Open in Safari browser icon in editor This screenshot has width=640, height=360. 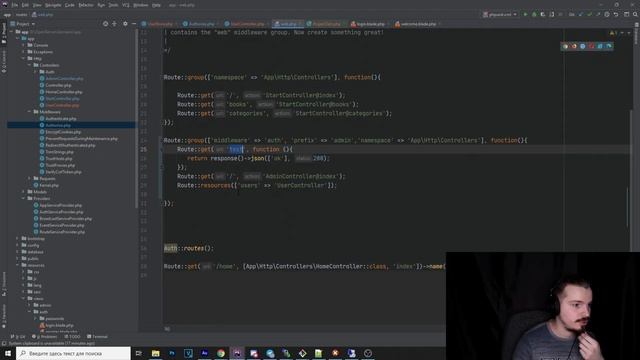[582, 46]
